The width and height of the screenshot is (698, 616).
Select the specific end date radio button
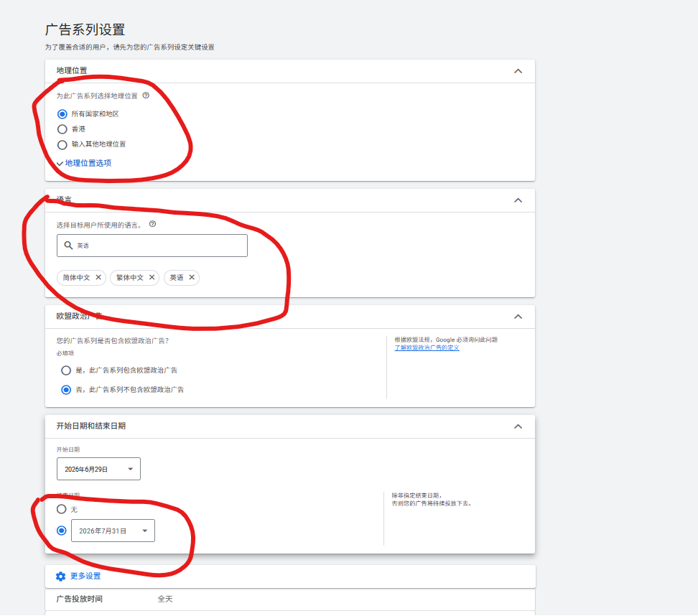tap(62, 531)
